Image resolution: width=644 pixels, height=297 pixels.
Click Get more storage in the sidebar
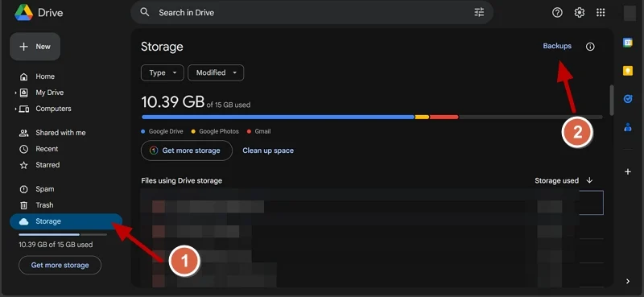[x=60, y=265]
